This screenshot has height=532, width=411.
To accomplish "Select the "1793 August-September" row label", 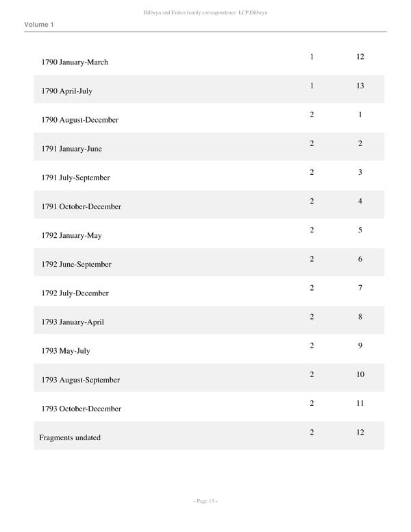I will tap(80, 380).
